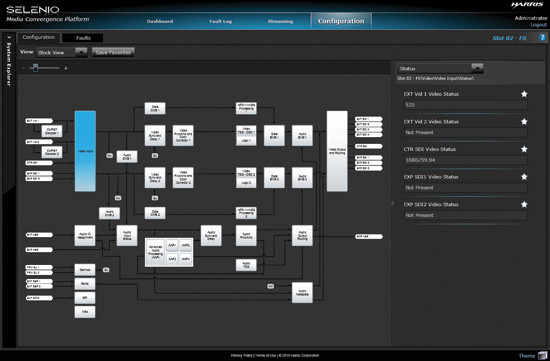Expand the System Explorer side panel

point(9,37)
